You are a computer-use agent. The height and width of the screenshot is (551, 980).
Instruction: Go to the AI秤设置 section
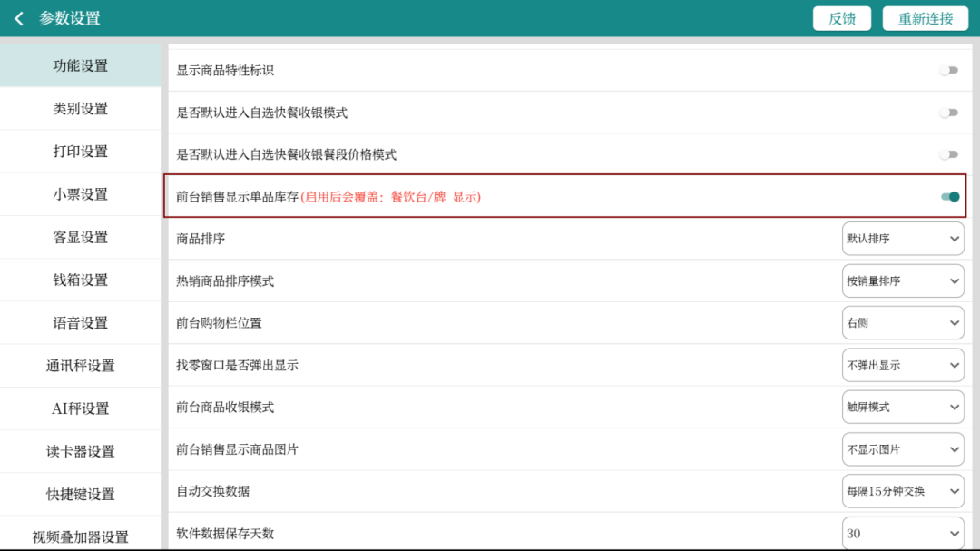pyautogui.click(x=80, y=408)
